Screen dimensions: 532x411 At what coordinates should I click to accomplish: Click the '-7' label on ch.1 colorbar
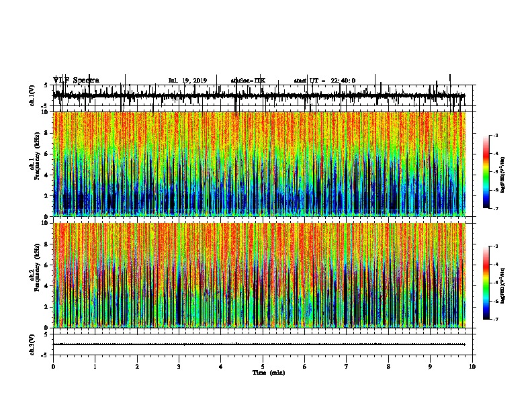(495, 208)
